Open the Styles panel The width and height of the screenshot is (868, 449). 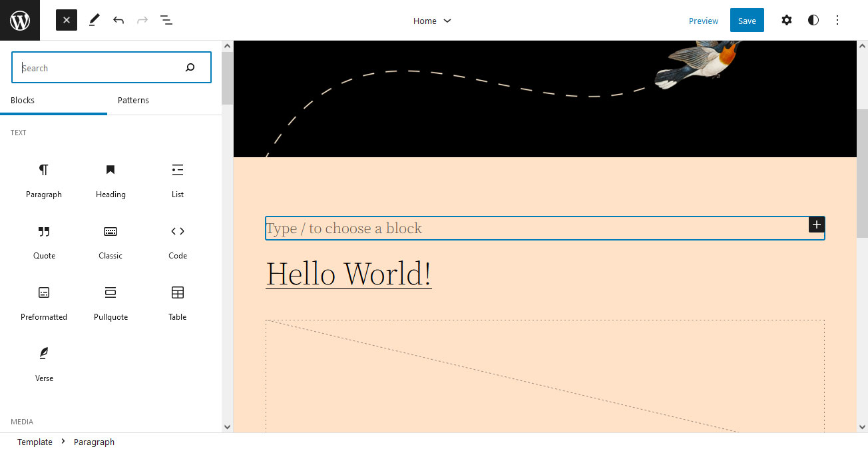click(813, 20)
